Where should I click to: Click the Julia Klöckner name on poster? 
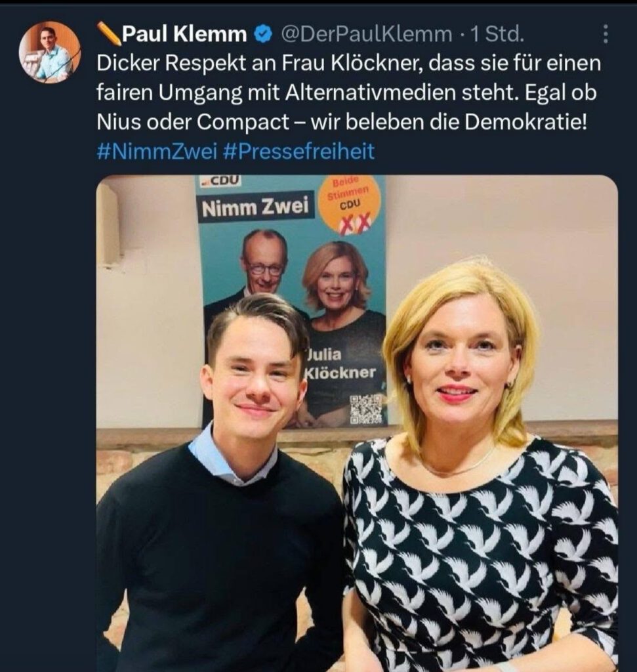click(340, 364)
